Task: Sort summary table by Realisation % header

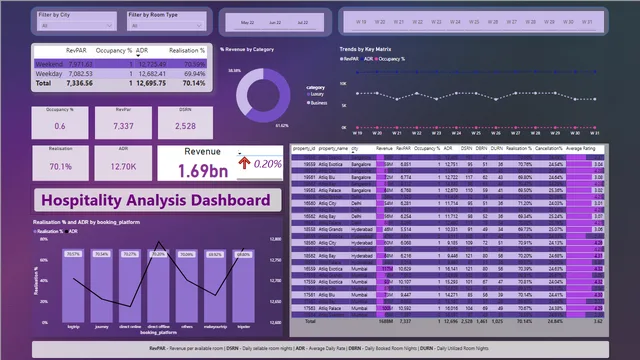Action: [x=187, y=51]
